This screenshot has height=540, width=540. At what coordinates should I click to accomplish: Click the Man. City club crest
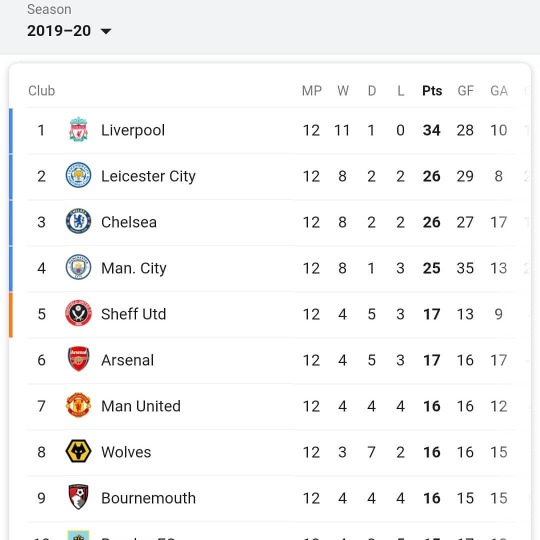(x=79, y=267)
